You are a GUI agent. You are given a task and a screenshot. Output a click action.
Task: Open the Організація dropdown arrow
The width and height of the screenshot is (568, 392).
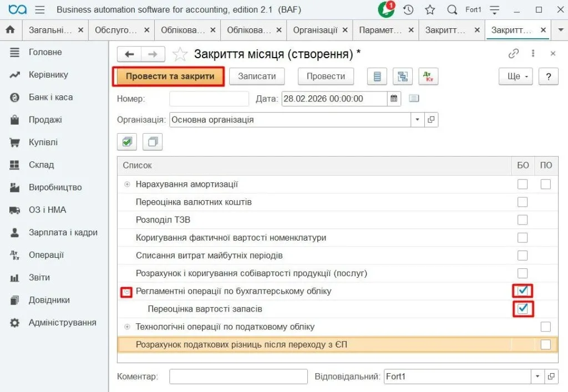point(417,120)
